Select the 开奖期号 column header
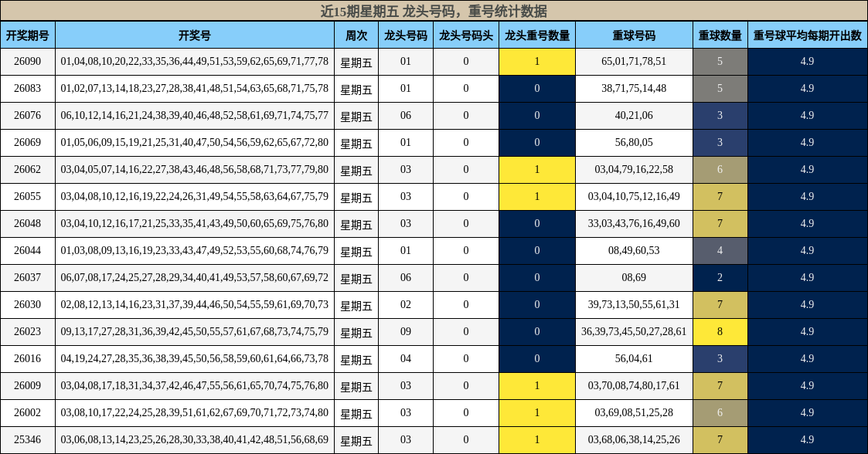The height and width of the screenshot is (454, 868). [28, 34]
